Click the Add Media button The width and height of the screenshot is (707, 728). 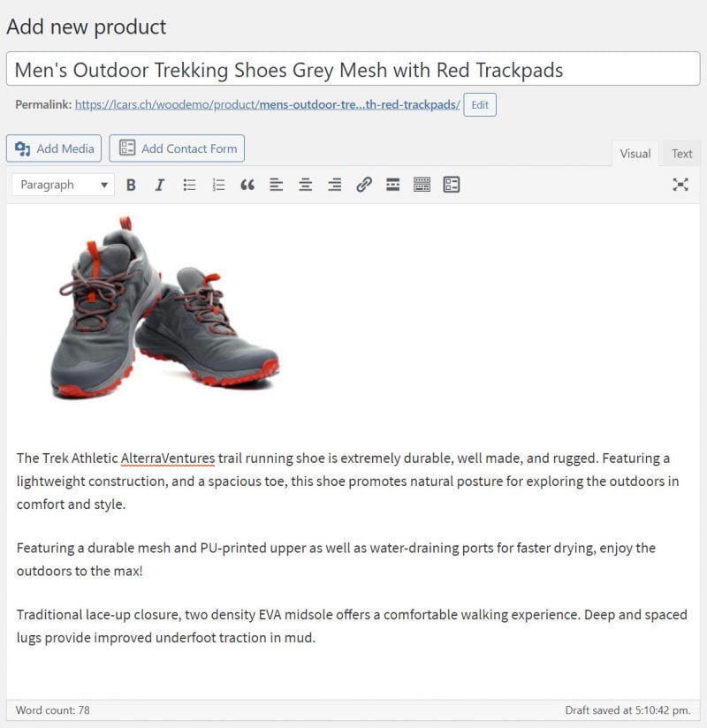(x=53, y=148)
